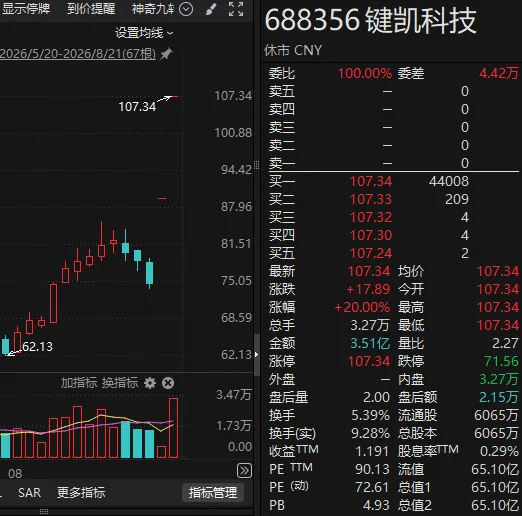
Task: Click the 盘后额 value 2.15万
Action: point(499,397)
